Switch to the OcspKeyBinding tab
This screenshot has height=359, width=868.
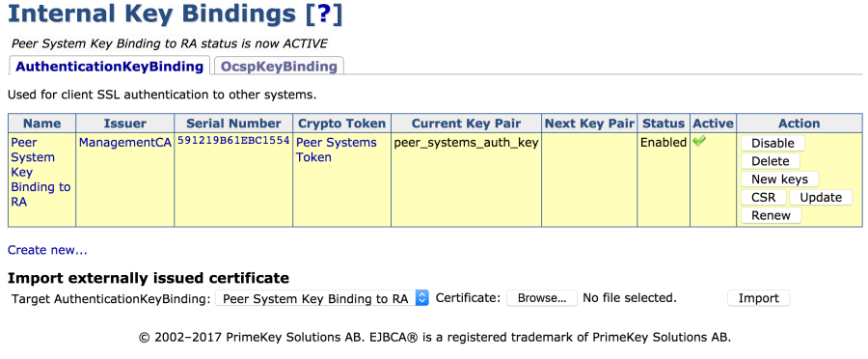point(279,67)
